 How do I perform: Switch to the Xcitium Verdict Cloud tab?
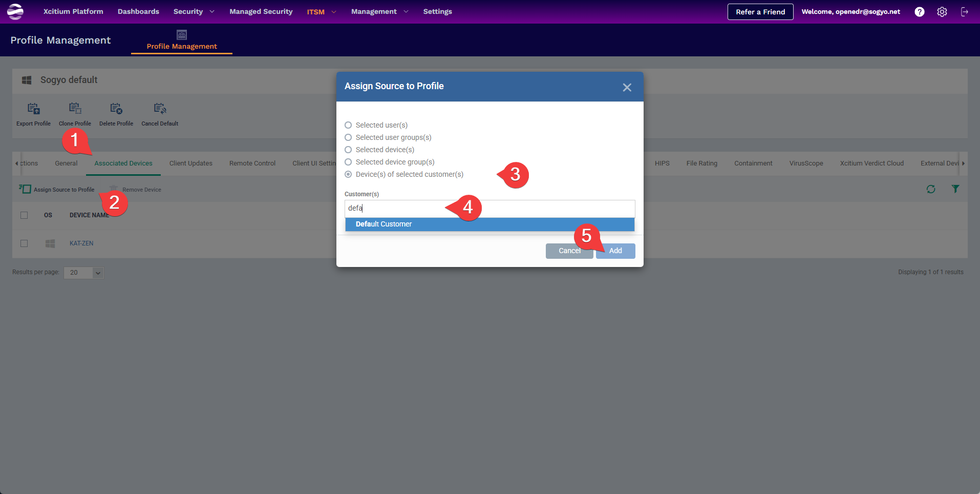[x=872, y=163]
